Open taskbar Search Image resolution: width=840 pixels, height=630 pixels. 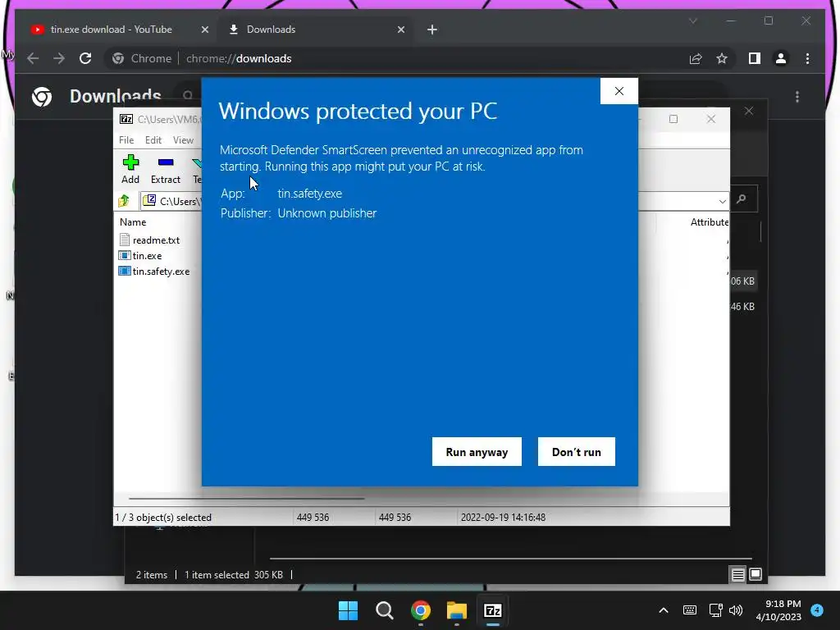tap(384, 610)
